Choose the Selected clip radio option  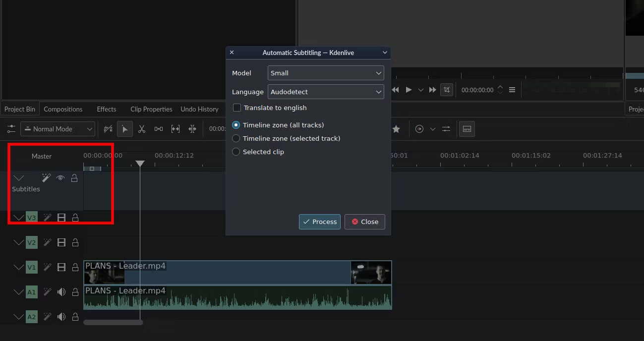(x=236, y=152)
